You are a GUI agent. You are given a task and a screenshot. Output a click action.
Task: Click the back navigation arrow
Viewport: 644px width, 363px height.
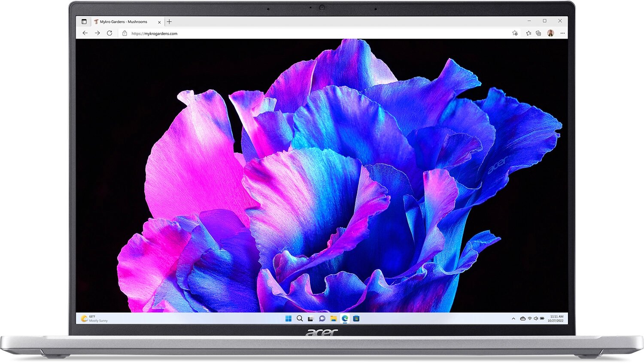pyautogui.click(x=85, y=33)
